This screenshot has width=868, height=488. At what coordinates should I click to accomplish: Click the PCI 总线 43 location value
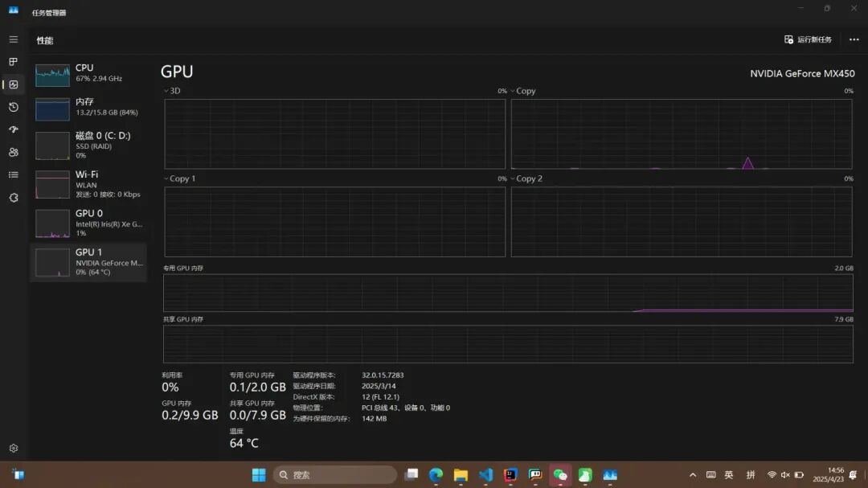[x=406, y=408]
